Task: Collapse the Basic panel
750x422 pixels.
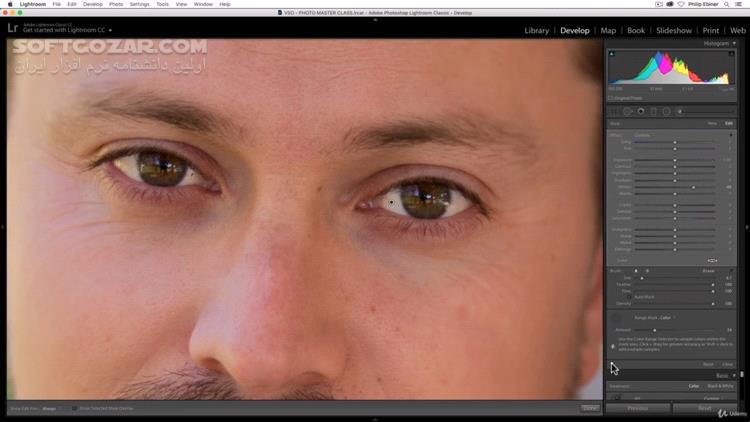Action: pos(734,376)
